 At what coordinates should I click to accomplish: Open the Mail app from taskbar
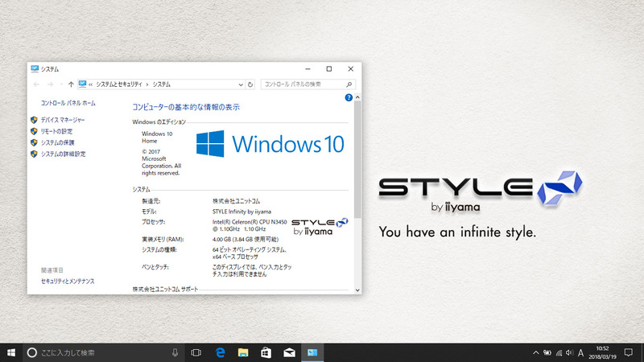pos(289,352)
